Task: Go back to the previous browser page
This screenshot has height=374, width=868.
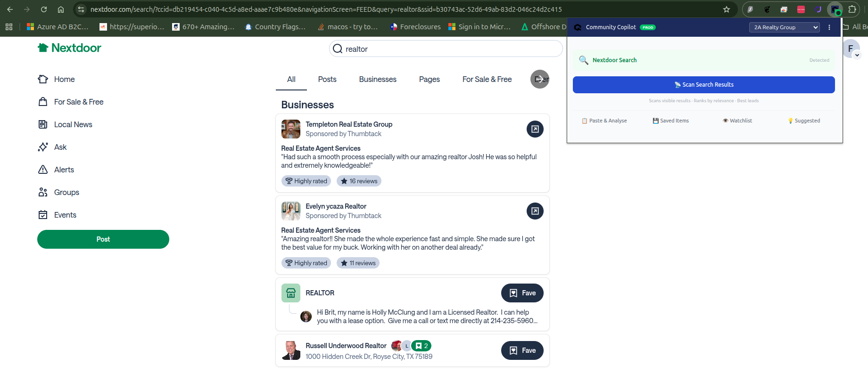Action: point(10,9)
